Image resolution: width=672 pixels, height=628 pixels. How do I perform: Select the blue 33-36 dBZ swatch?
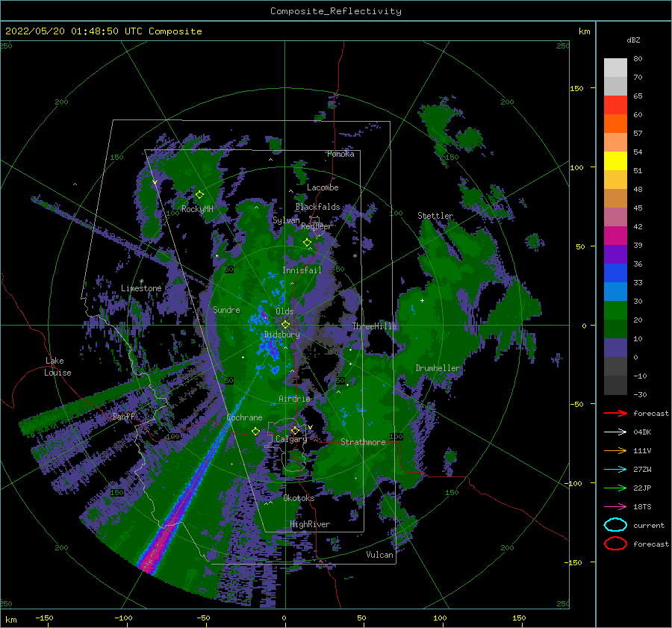point(615,273)
